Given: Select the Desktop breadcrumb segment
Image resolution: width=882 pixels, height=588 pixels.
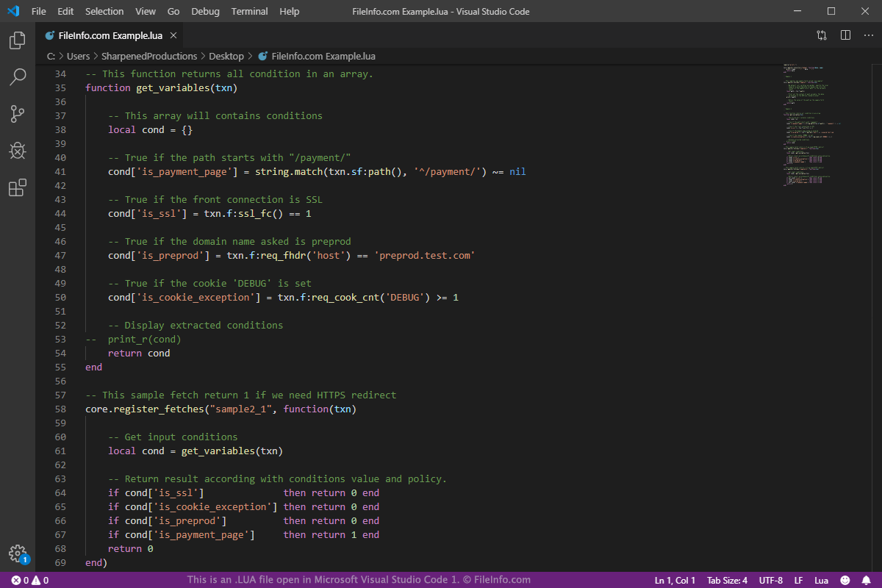Looking at the screenshot, I should 226,56.
